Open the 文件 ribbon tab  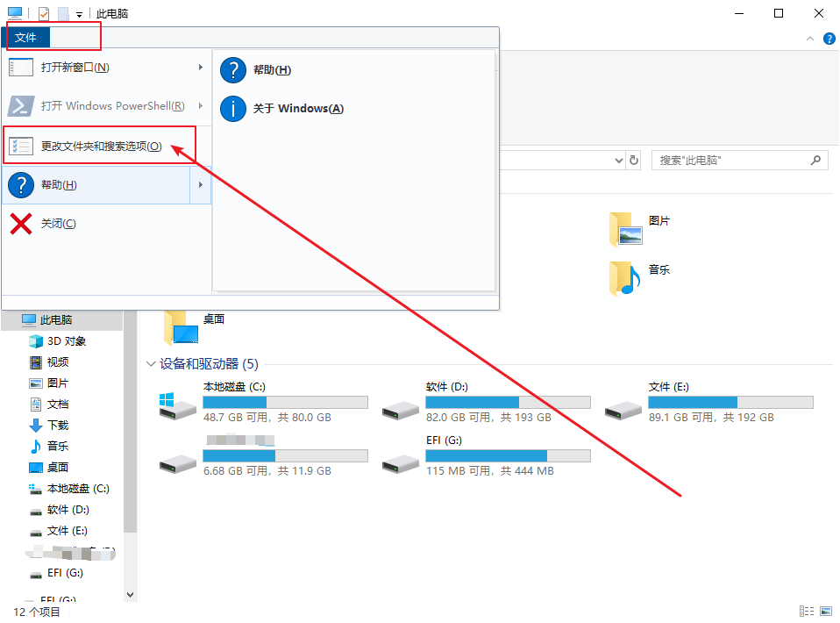[x=26, y=37]
